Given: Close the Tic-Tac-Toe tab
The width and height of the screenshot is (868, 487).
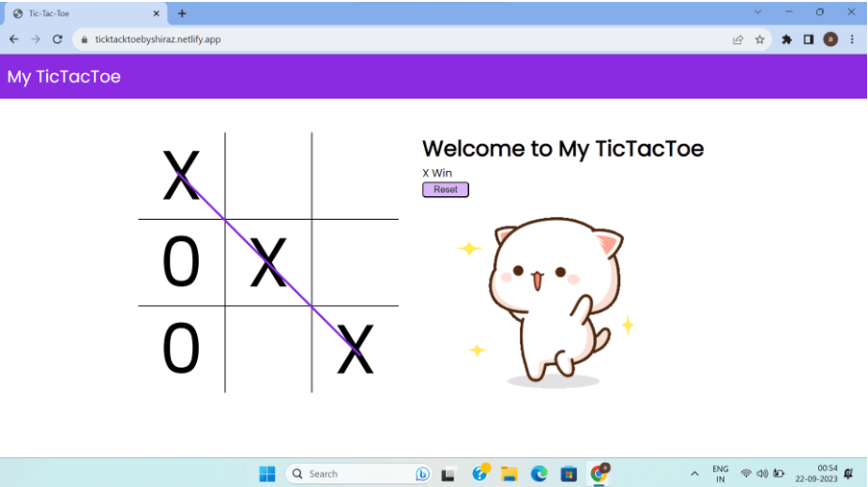Looking at the screenshot, I should tap(157, 13).
